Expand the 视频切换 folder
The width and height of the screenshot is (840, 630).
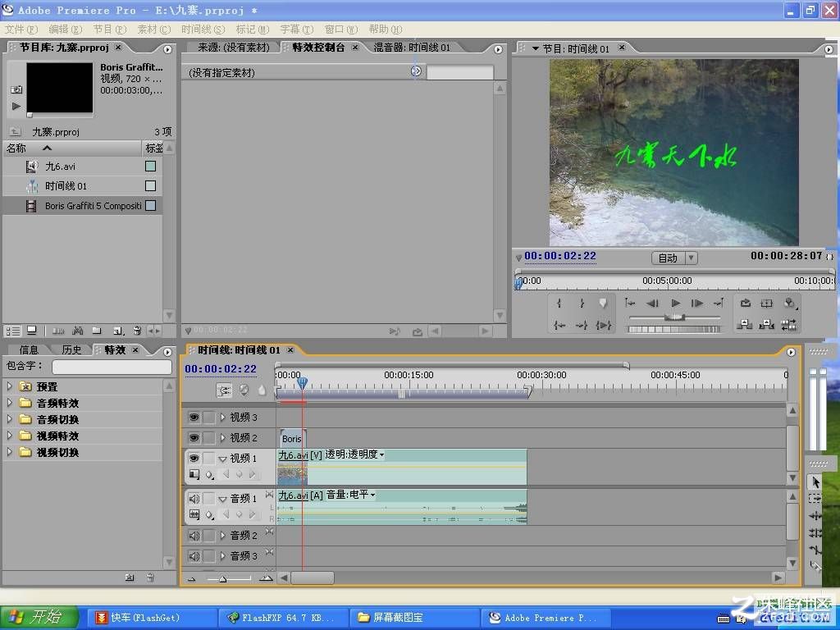[10, 453]
